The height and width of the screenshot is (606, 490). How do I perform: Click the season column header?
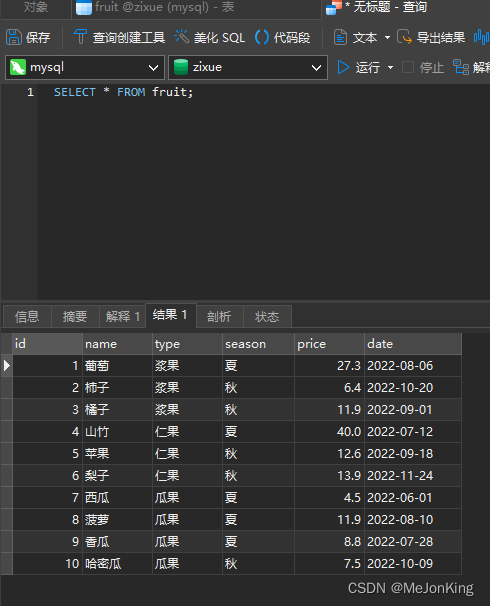tap(258, 344)
